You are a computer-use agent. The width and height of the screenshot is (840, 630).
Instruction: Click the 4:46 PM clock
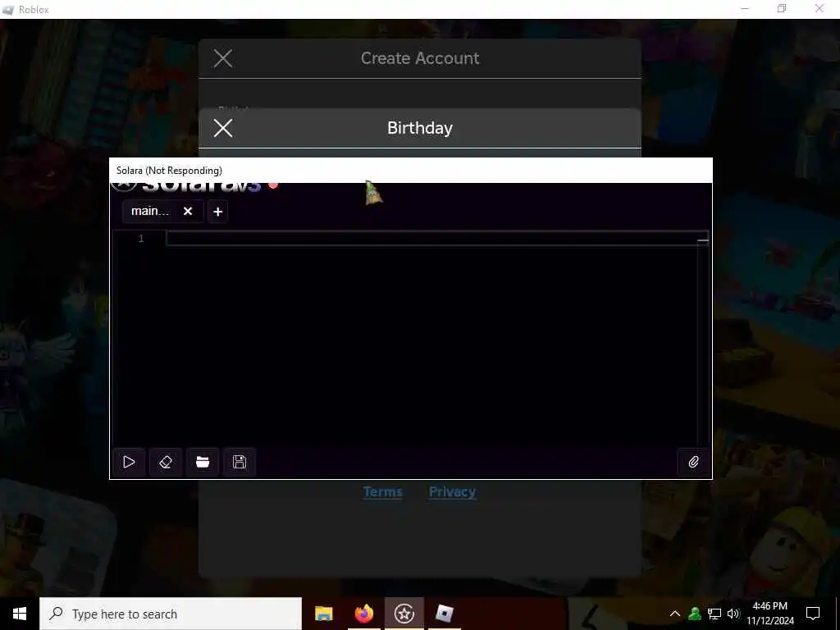(769, 606)
